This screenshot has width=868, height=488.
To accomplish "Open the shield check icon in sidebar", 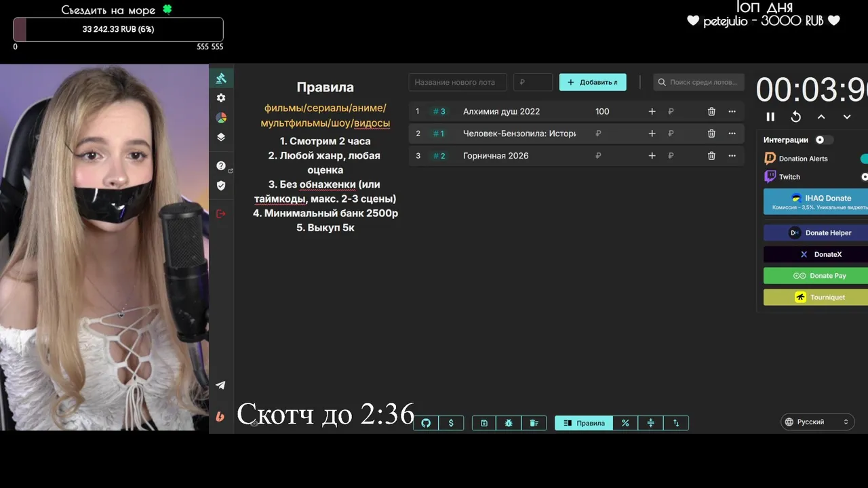I will point(221,185).
